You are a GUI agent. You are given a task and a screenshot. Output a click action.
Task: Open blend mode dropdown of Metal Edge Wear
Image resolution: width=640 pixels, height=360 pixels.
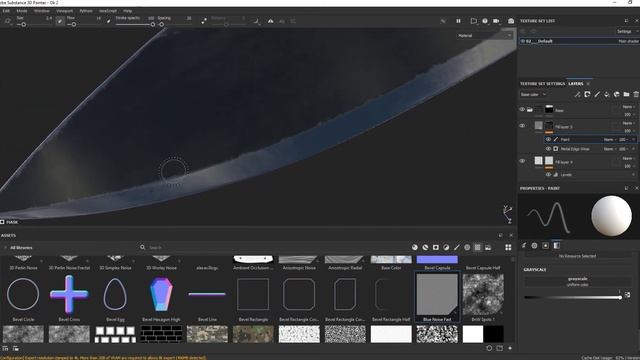pos(610,149)
